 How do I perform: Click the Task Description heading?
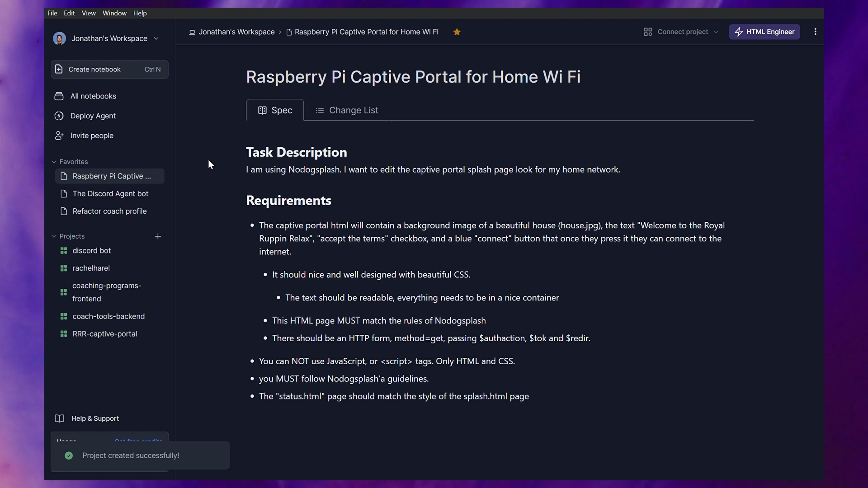297,152
